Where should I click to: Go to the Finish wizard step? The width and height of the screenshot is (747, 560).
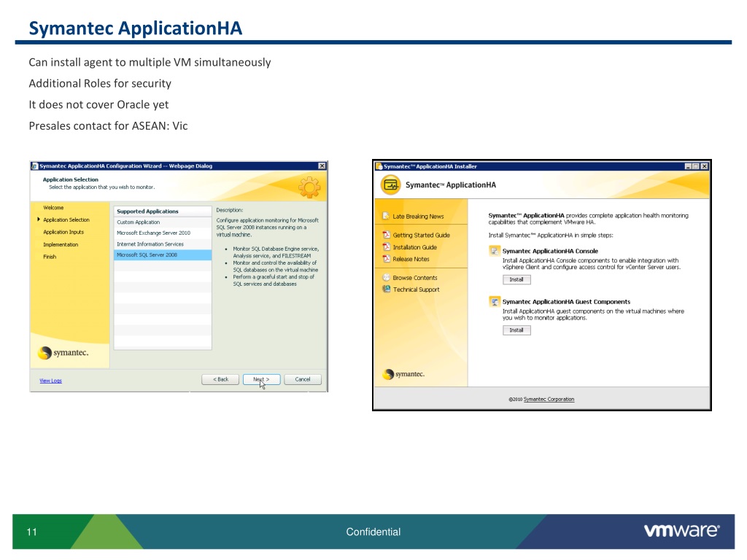click(50, 257)
